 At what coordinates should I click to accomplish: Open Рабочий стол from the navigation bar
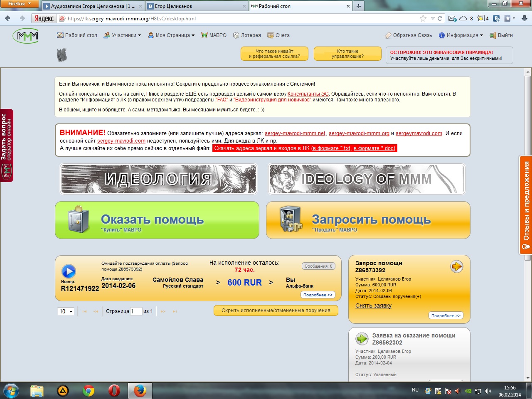pyautogui.click(x=77, y=35)
